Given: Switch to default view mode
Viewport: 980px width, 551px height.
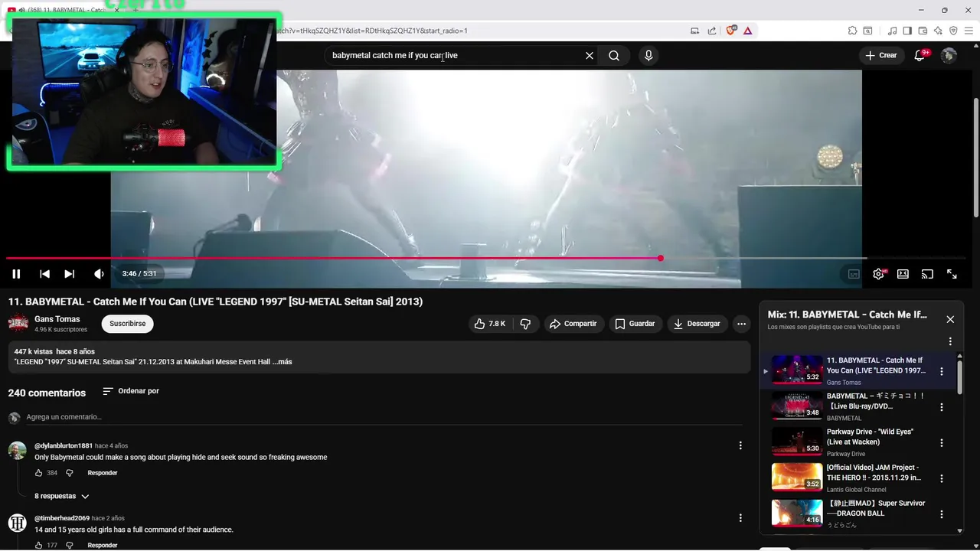Looking at the screenshot, I should coord(903,274).
